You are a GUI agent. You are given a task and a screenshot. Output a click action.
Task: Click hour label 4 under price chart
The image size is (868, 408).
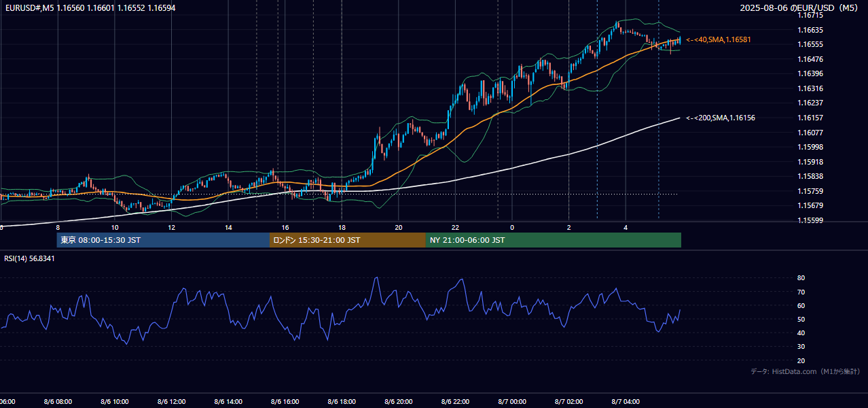point(626,227)
